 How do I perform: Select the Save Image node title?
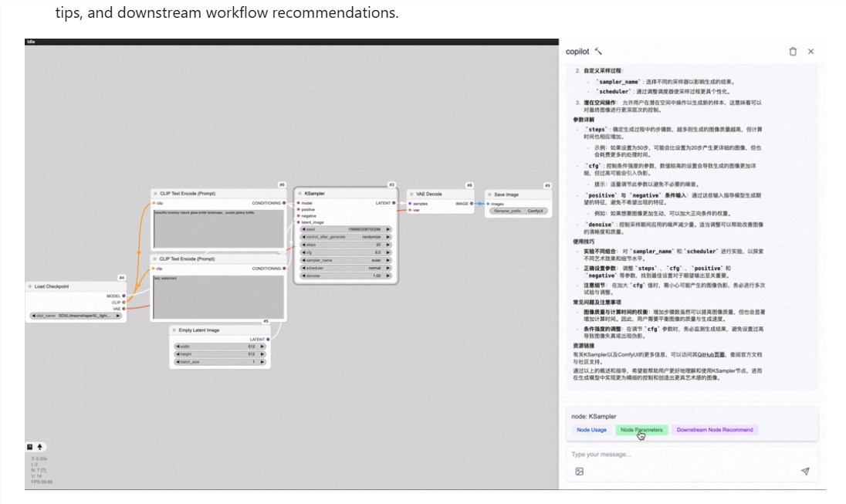(506, 194)
